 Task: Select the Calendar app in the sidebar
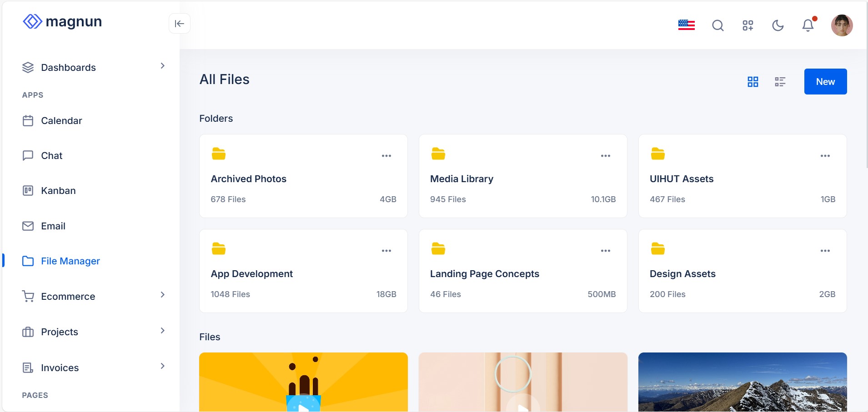pyautogui.click(x=60, y=120)
